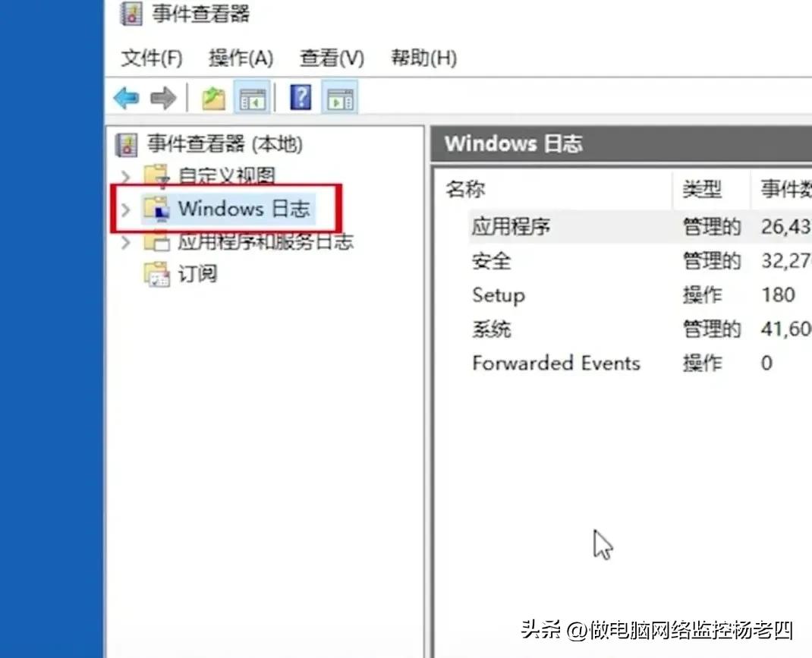Image resolution: width=812 pixels, height=658 pixels.
Task: Click the gray Forward arrow icon
Action: (163, 98)
